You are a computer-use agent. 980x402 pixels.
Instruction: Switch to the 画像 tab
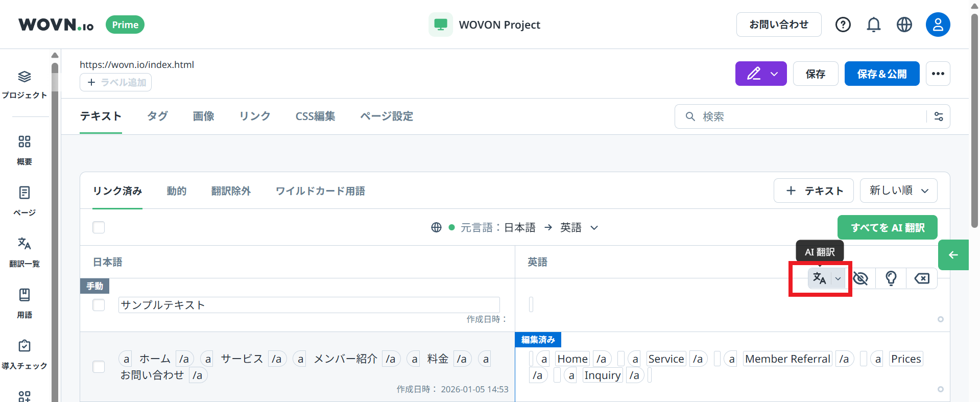(203, 116)
